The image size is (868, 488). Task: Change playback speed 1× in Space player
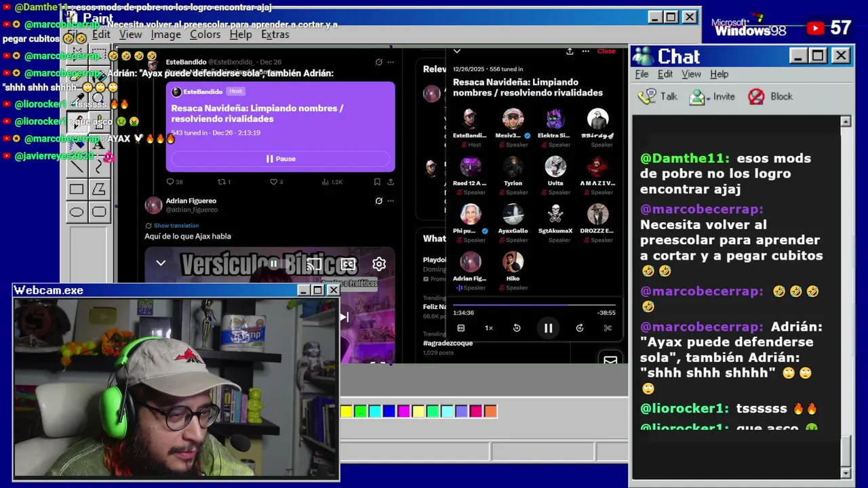(x=488, y=328)
